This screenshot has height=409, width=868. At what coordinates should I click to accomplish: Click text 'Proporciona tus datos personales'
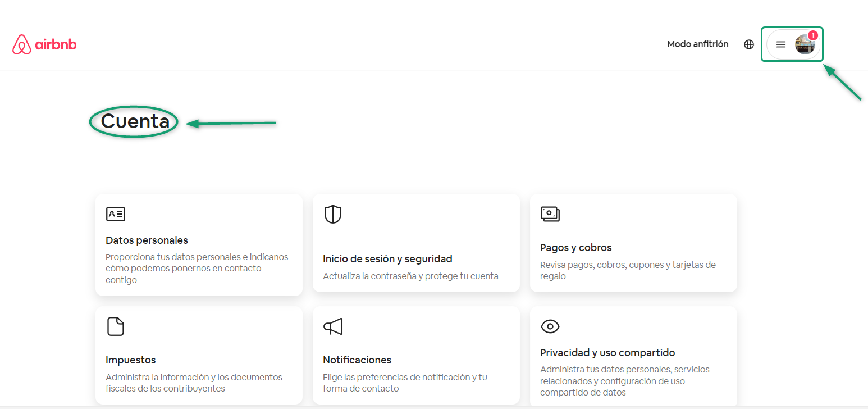click(171, 257)
